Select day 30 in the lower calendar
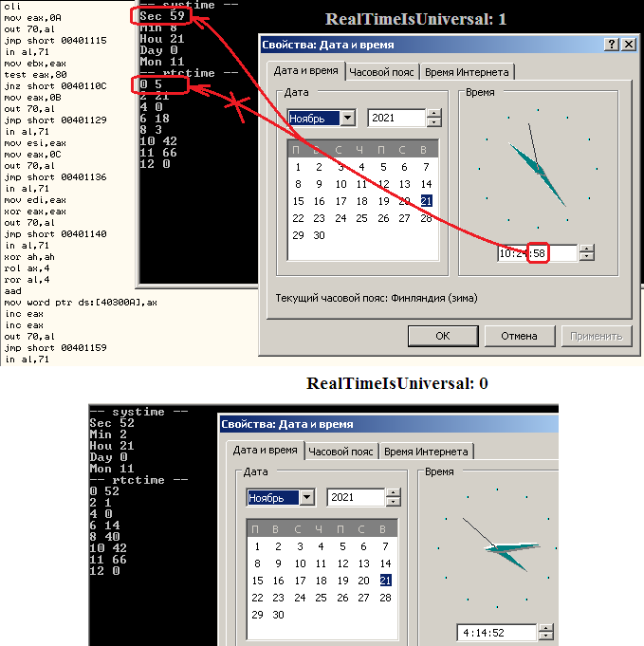This screenshot has width=644, height=646. (x=279, y=615)
